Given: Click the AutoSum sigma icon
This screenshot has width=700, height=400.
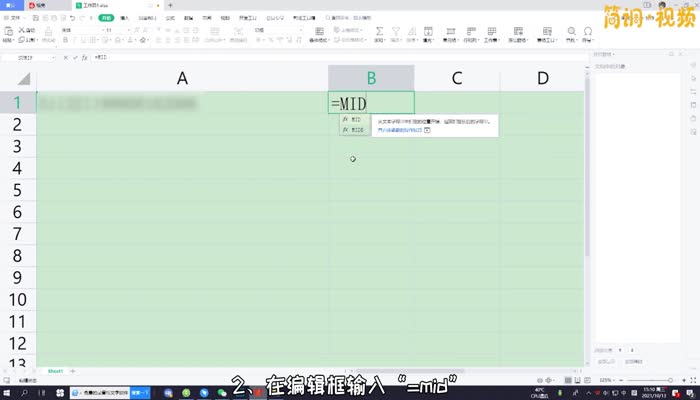Looking at the screenshot, I should [380, 31].
